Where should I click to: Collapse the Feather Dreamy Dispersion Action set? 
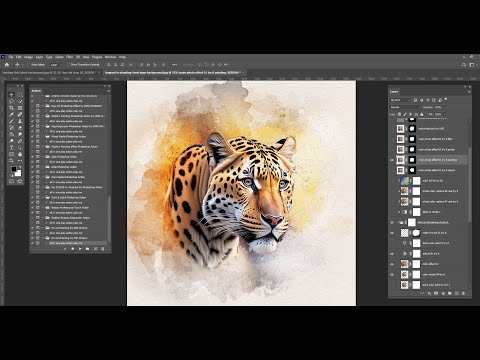[43, 218]
